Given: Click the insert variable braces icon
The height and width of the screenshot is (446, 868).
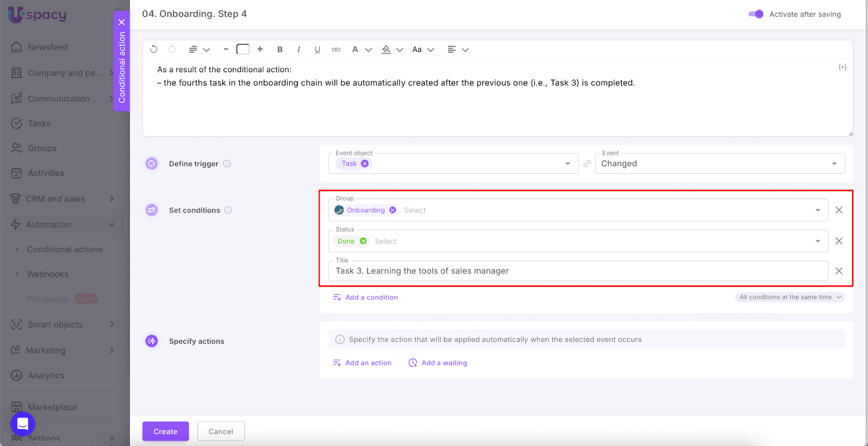Looking at the screenshot, I should pyautogui.click(x=842, y=67).
